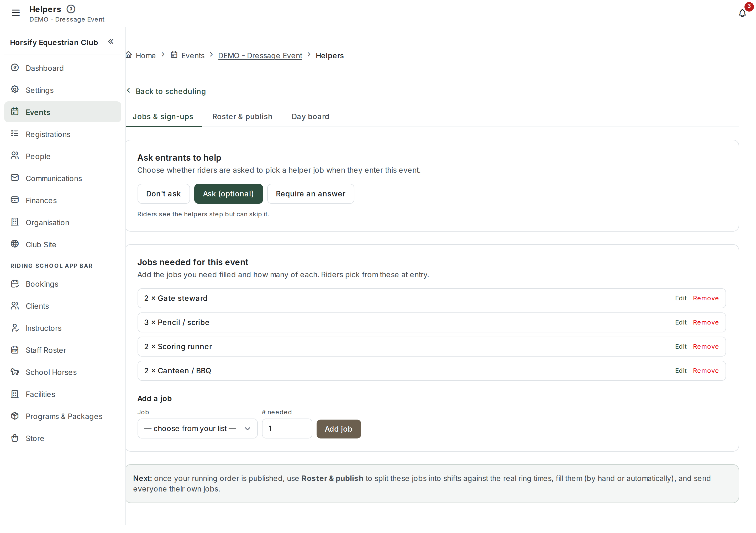Image resolution: width=756 pixels, height=533 pixels.
Task: Open Finances in the sidebar
Action: [x=62, y=201]
